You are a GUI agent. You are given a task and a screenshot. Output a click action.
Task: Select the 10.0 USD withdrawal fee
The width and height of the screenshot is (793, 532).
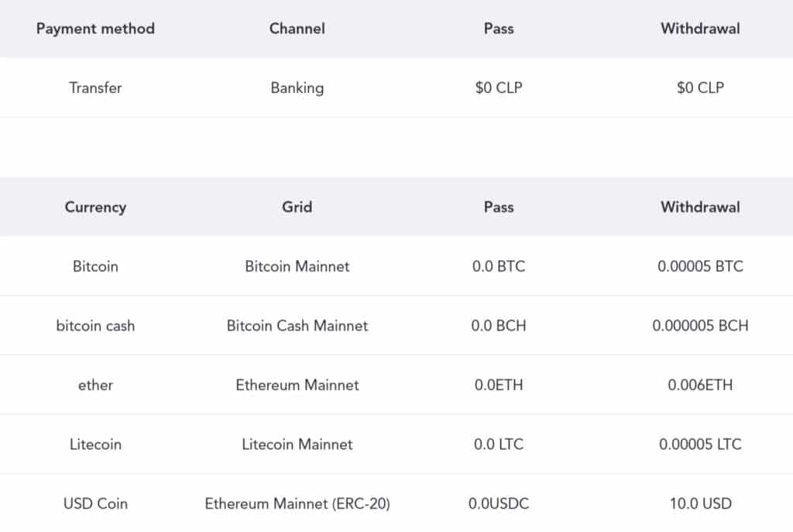coord(700,503)
